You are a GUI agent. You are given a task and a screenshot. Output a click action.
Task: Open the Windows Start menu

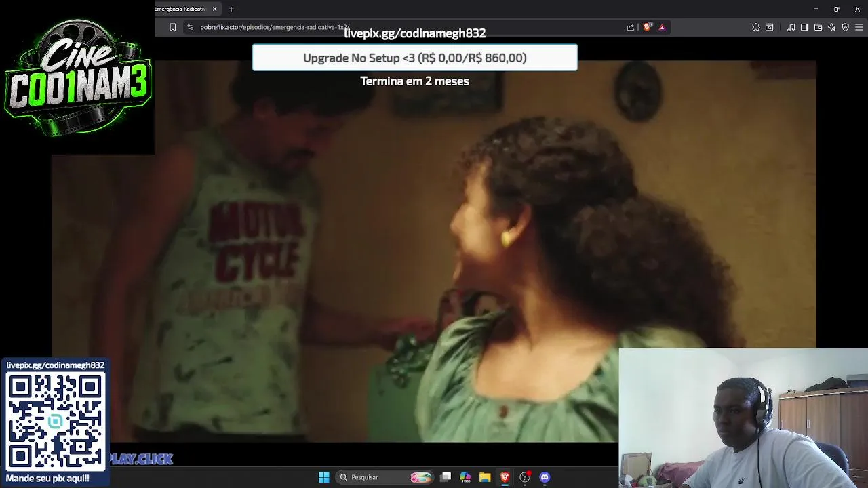[x=323, y=477]
